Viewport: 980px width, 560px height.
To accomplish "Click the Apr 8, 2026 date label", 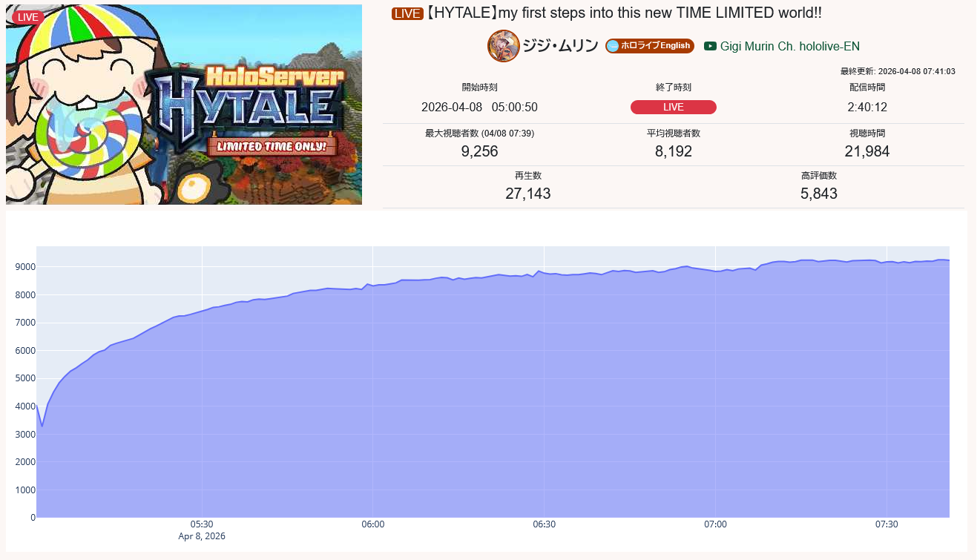I will coord(202,536).
